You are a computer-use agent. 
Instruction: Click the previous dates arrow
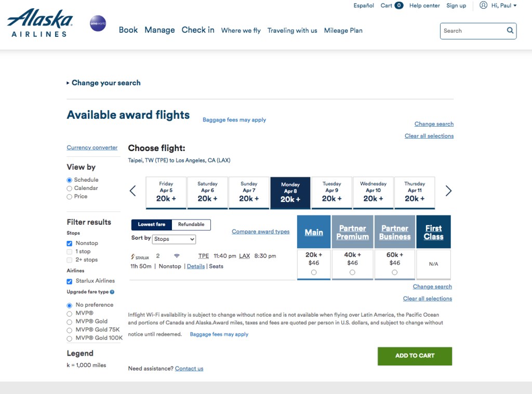pyautogui.click(x=133, y=191)
